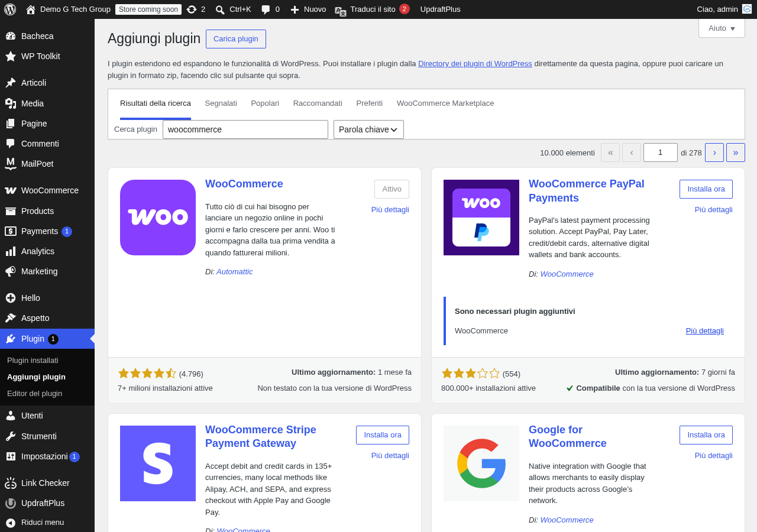Open the MailPoet M icon

(11, 163)
